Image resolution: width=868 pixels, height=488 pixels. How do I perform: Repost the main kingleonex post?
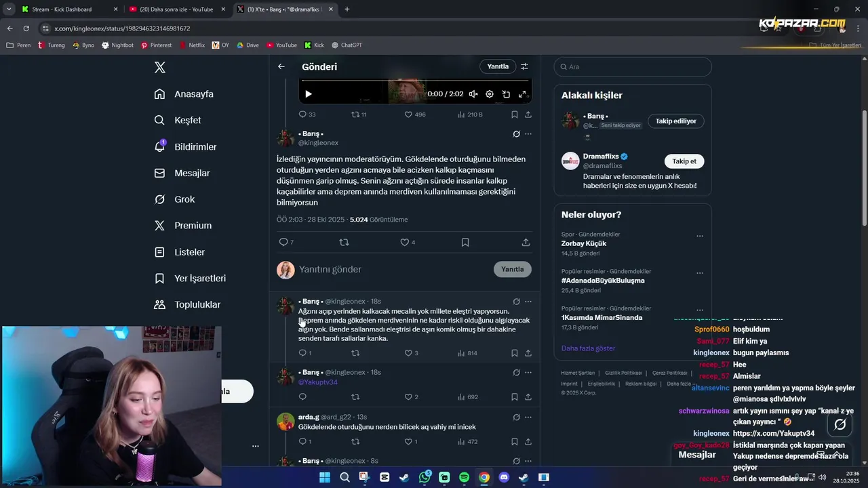[x=344, y=242]
